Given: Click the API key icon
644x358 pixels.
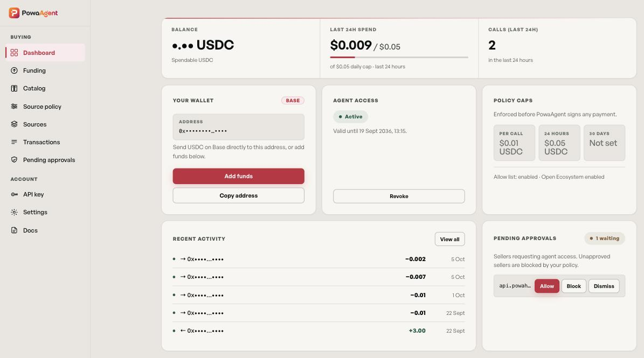Looking at the screenshot, I should [x=14, y=194].
